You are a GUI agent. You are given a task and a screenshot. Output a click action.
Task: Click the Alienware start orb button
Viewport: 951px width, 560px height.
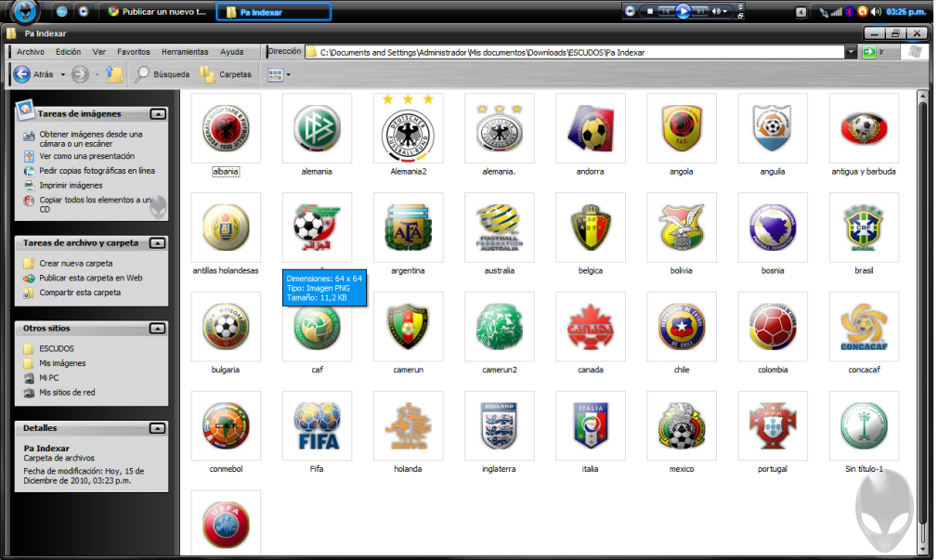25,10
